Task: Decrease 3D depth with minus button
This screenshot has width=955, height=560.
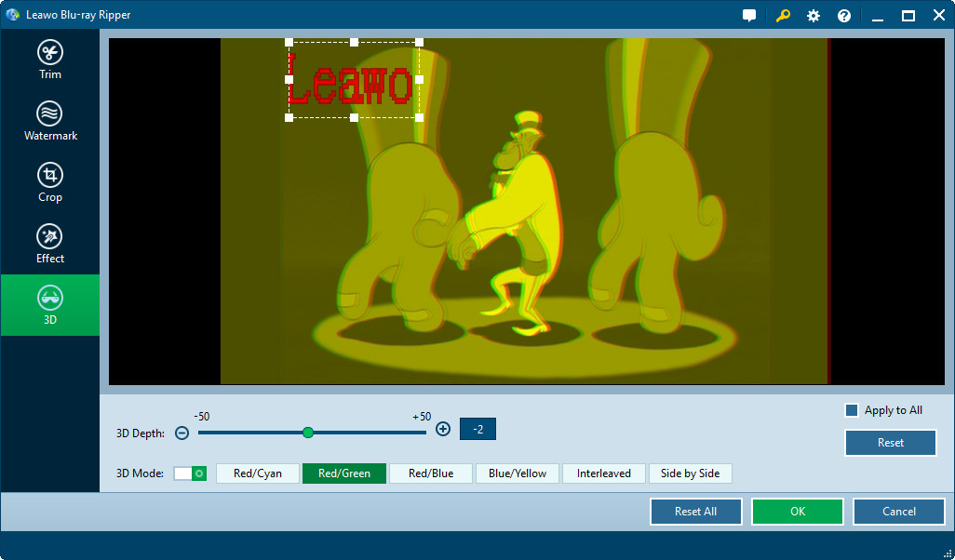Action: pos(182,433)
